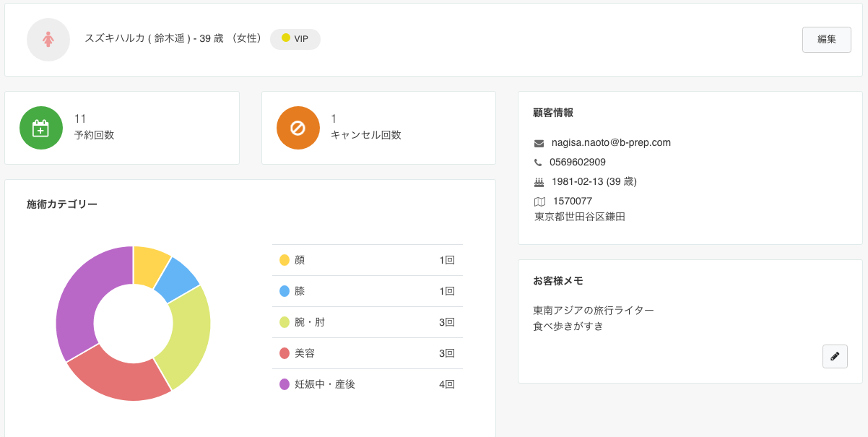Click the 3回 count beside 腕・肘

448,321
